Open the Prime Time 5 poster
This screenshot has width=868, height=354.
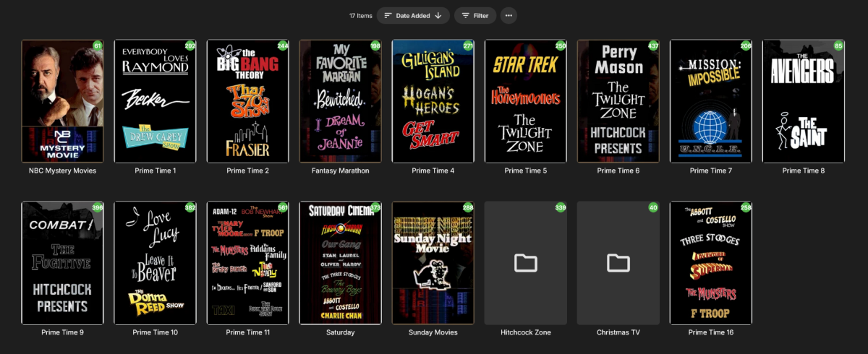[x=525, y=101]
